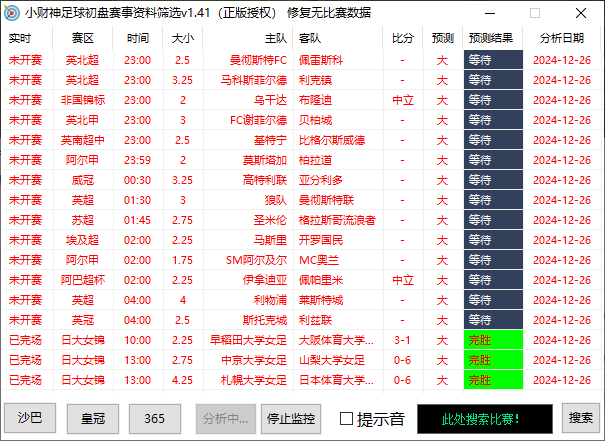This screenshot has height=441, width=605.
Task: Click the 预测结果 column header
Action: point(492,38)
